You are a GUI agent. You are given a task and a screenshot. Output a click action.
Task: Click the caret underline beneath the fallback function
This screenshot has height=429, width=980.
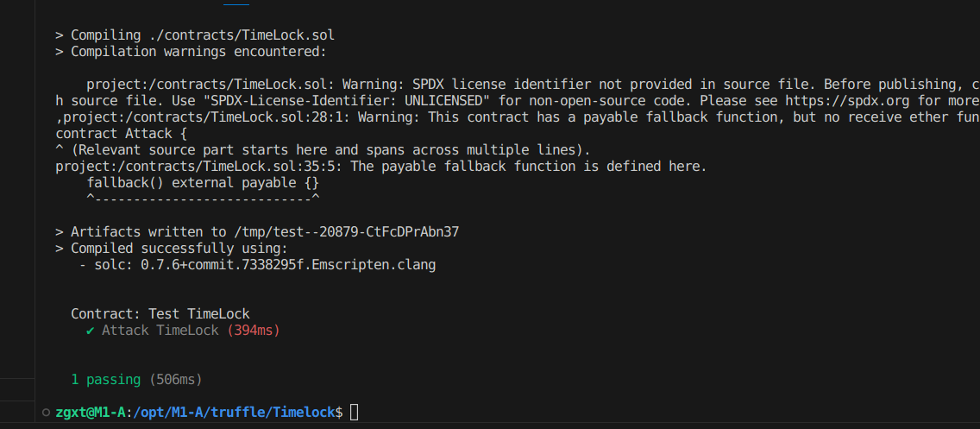(203, 199)
